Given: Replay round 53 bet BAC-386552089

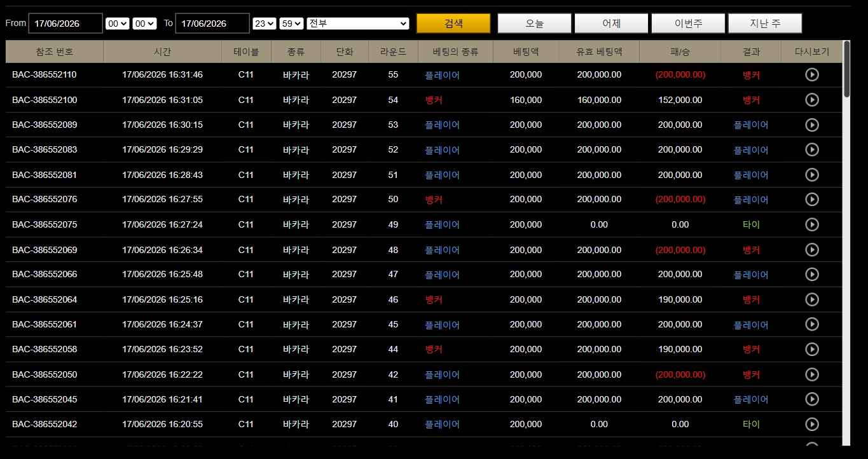Looking at the screenshot, I should click(812, 125).
